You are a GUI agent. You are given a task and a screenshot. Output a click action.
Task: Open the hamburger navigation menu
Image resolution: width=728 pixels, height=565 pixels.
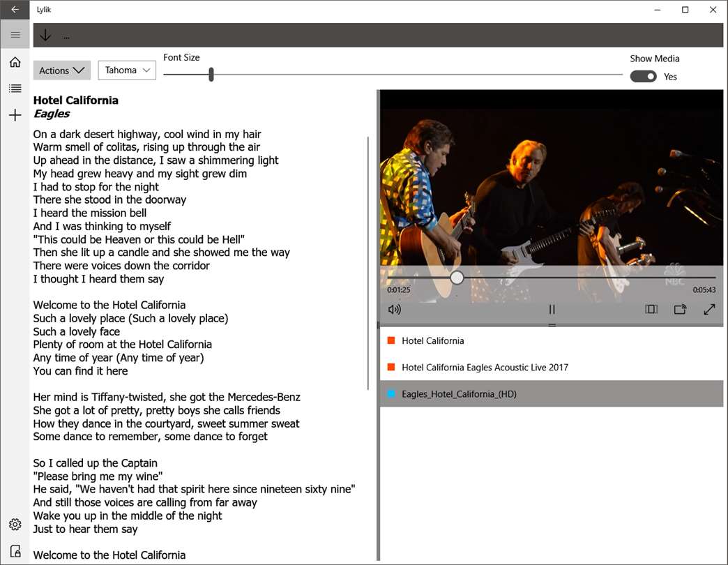[15, 35]
